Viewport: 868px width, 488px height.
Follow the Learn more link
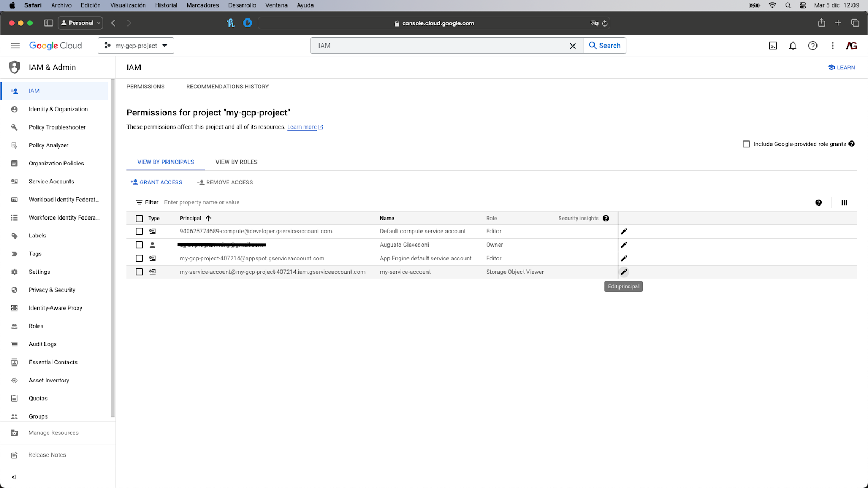point(302,127)
